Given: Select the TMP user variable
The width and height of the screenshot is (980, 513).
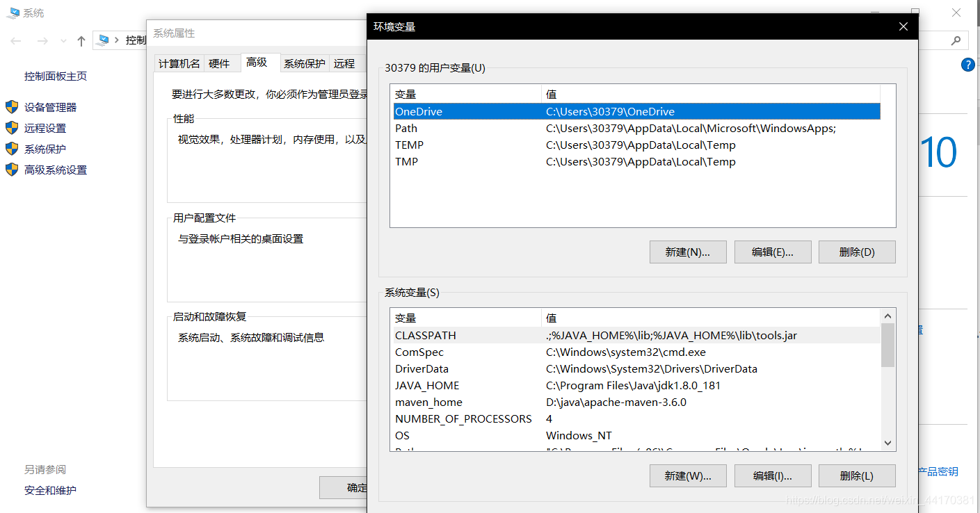Looking at the screenshot, I should tap(636, 161).
